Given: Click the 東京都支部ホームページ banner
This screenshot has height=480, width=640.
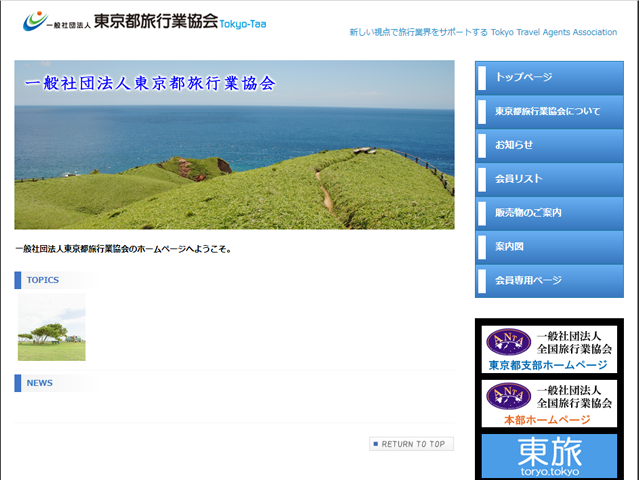Looking at the screenshot, I should click(x=548, y=349).
